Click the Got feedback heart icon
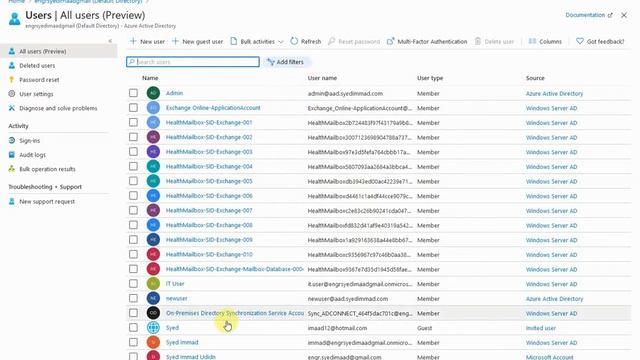This screenshot has height=360, width=640. [x=580, y=41]
